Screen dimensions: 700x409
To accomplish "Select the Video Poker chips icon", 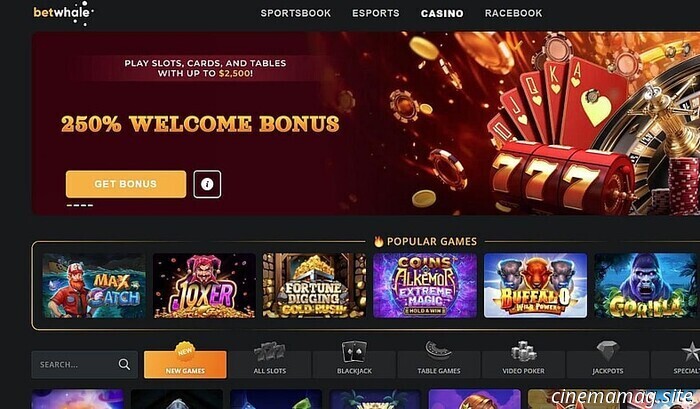I will click(523, 351).
